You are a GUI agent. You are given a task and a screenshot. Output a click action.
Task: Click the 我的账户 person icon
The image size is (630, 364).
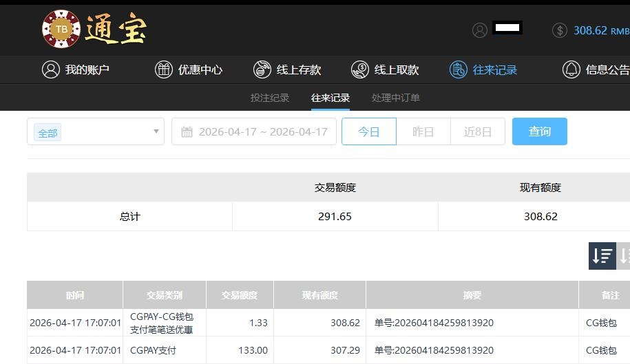click(x=50, y=69)
